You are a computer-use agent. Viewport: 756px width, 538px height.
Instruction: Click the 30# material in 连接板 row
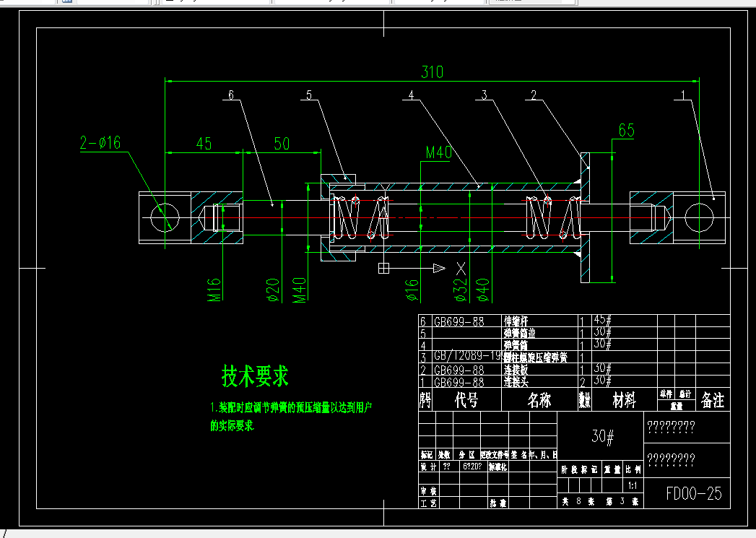[603, 368]
